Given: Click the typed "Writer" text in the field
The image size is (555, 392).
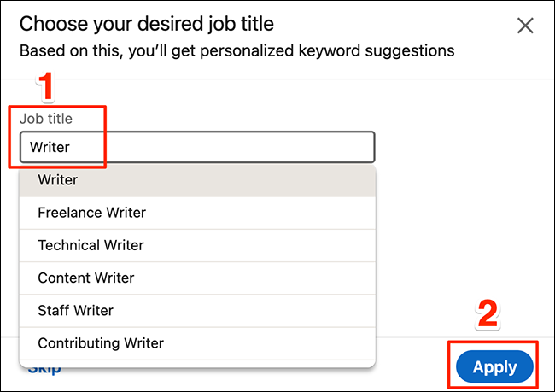Looking at the screenshot, I should (50, 147).
